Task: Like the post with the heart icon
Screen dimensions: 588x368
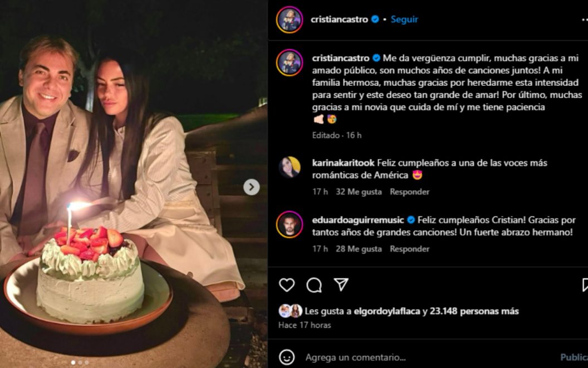Action: coord(287,285)
